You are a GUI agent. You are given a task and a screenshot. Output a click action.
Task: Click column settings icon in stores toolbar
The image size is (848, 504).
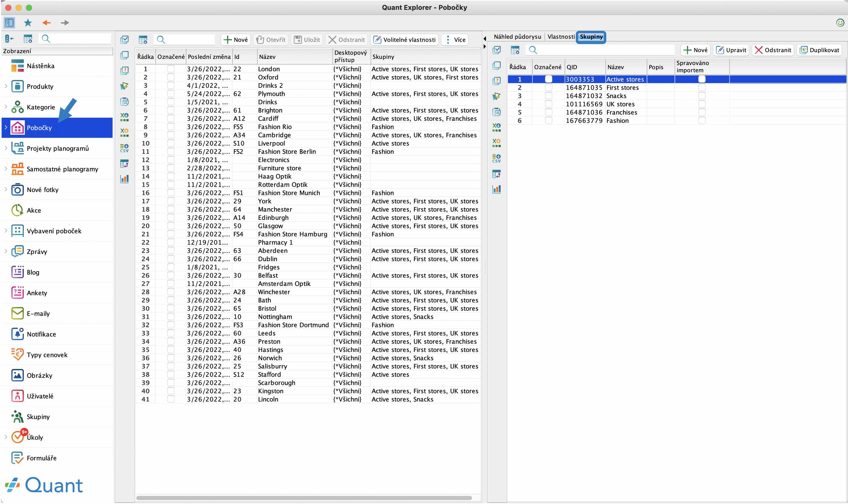click(x=143, y=40)
